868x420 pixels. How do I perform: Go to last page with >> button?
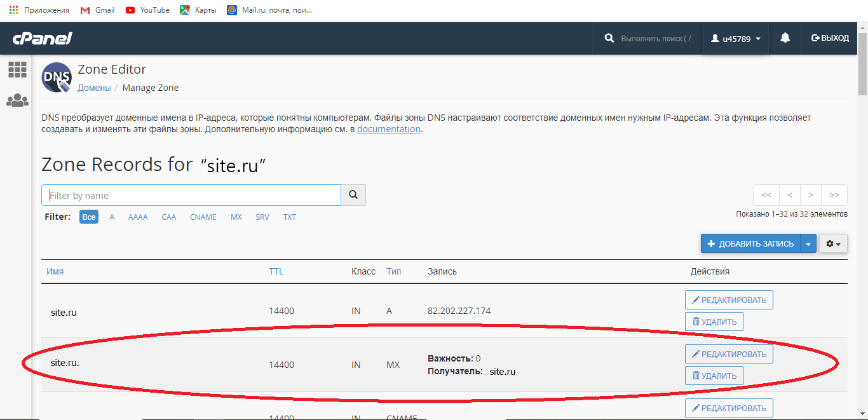tap(834, 194)
